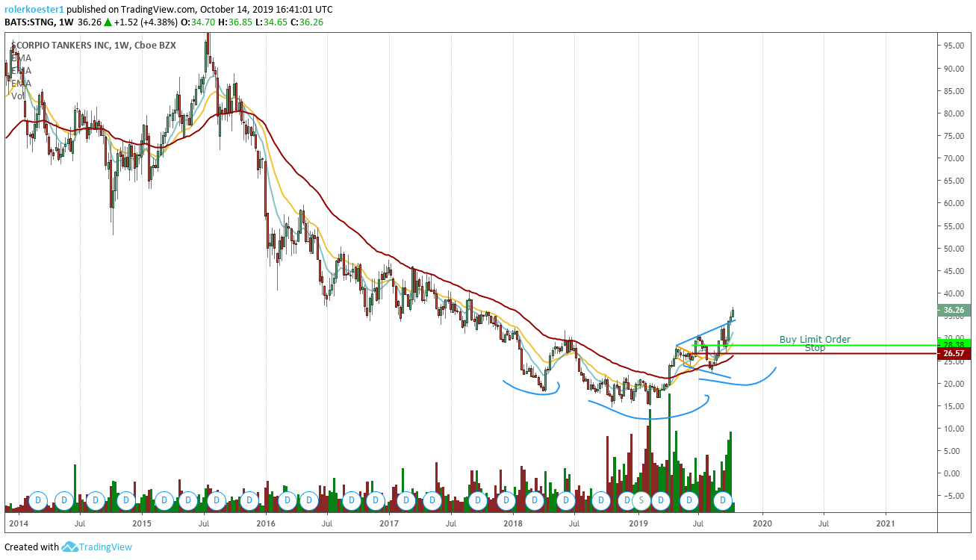Select the Vol indicator label
Screen dimensions: 976x560
19,96
